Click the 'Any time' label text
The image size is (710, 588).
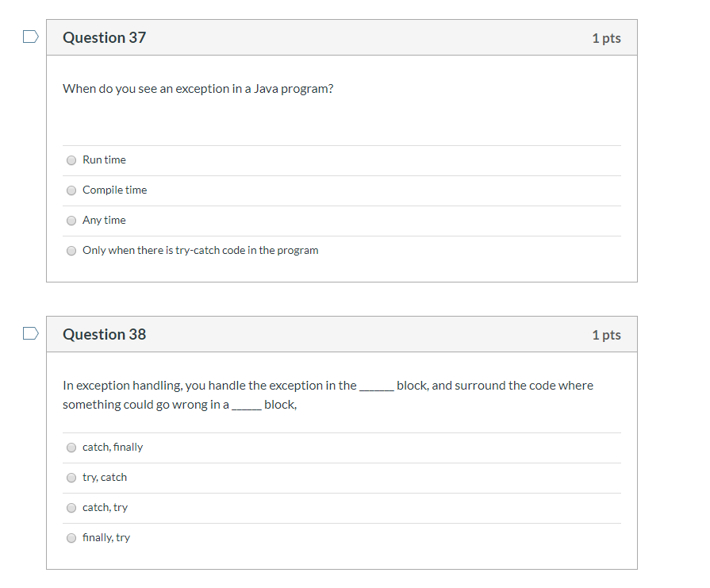[104, 220]
